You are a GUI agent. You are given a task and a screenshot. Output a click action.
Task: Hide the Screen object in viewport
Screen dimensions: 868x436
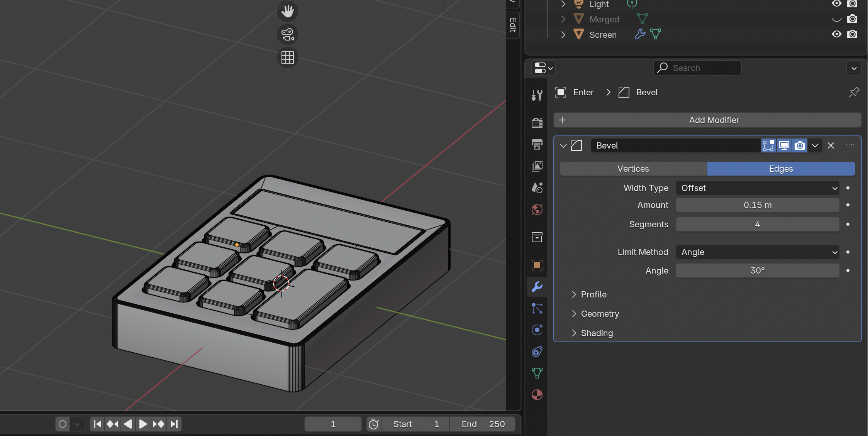pyautogui.click(x=836, y=34)
